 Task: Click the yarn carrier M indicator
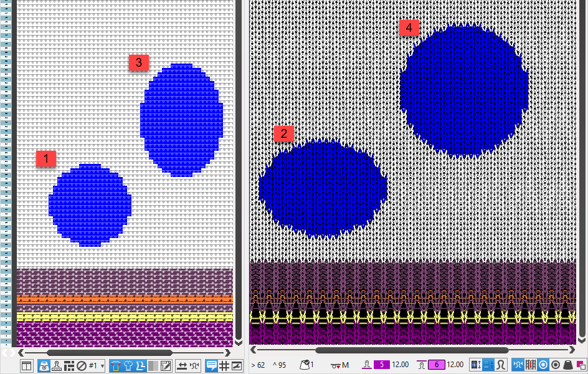341,365
